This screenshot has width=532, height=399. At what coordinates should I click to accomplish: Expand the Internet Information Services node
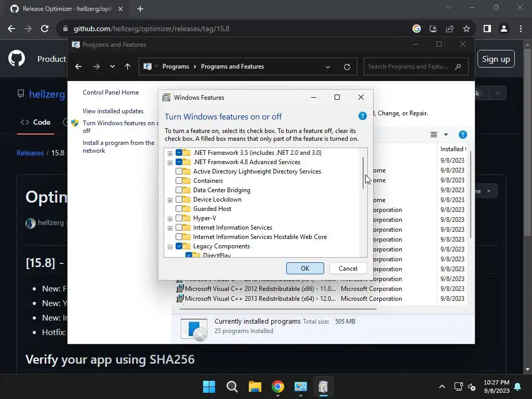(x=170, y=229)
